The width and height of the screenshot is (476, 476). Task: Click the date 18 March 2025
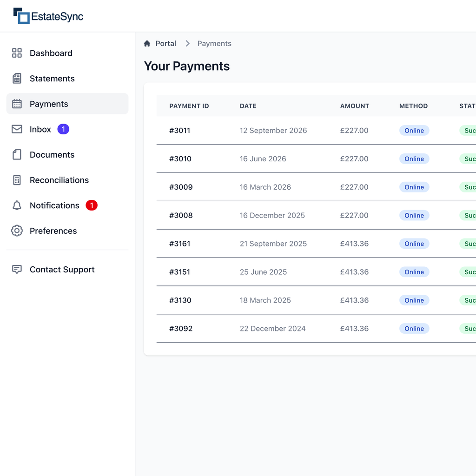265,300
